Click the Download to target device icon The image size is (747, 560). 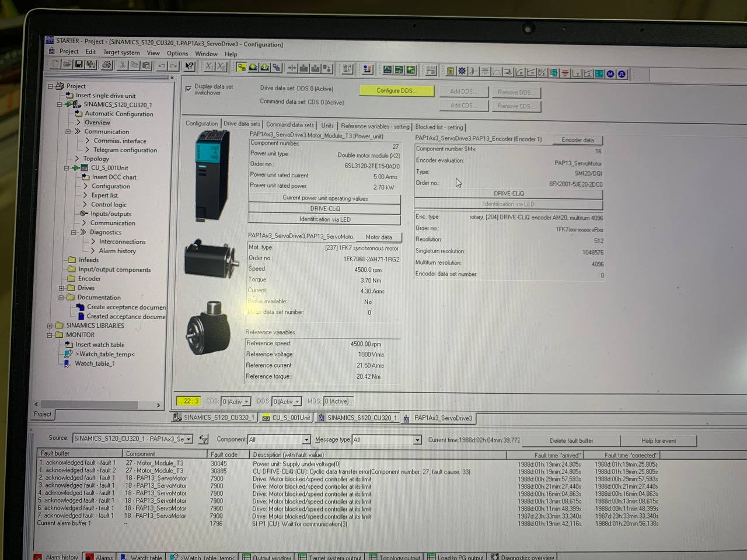tap(253, 67)
